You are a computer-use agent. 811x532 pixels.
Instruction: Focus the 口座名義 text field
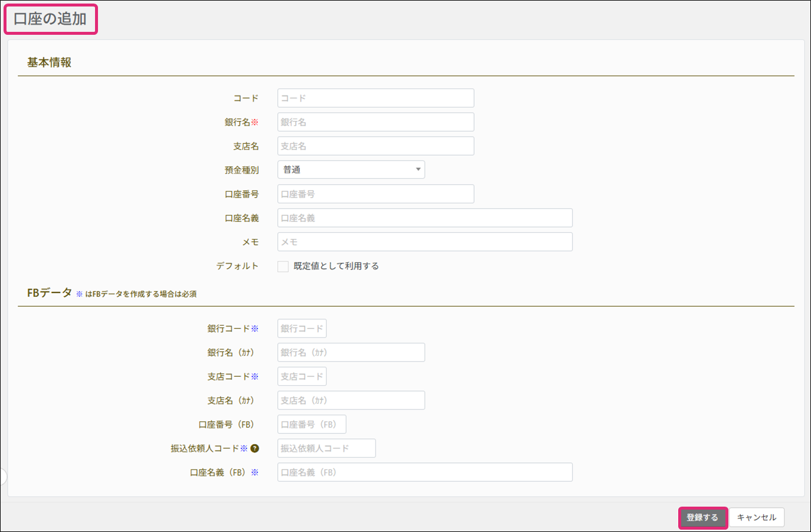click(424, 218)
